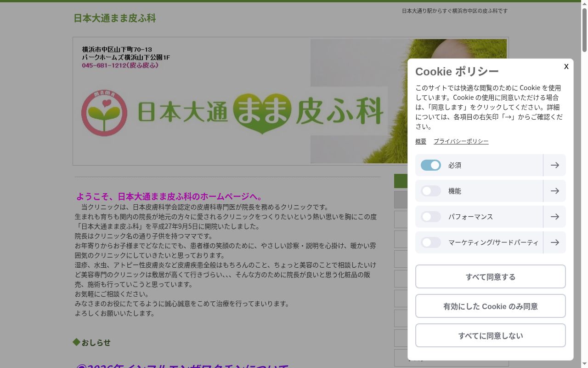This screenshot has width=588, height=368.
Task: Click the パフォーマンス category label
Action: (x=470, y=217)
